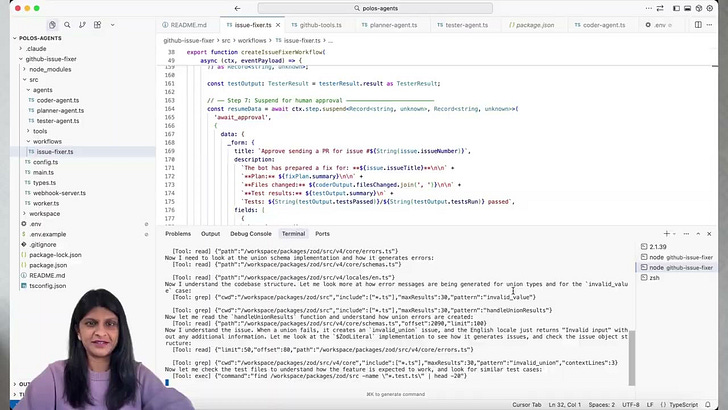Open config.ts in the explorer
The image size is (728, 410).
[x=45, y=162]
